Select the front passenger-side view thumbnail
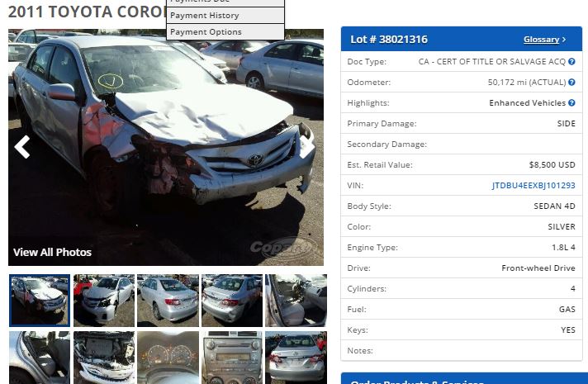This screenshot has height=384, width=588. (x=104, y=301)
